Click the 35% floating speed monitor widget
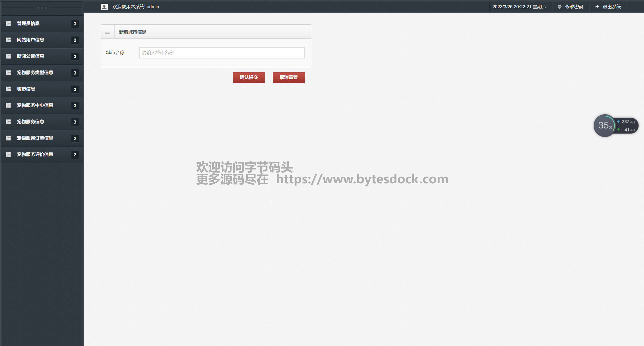Image resolution: width=644 pixels, height=346 pixels. 605,125
